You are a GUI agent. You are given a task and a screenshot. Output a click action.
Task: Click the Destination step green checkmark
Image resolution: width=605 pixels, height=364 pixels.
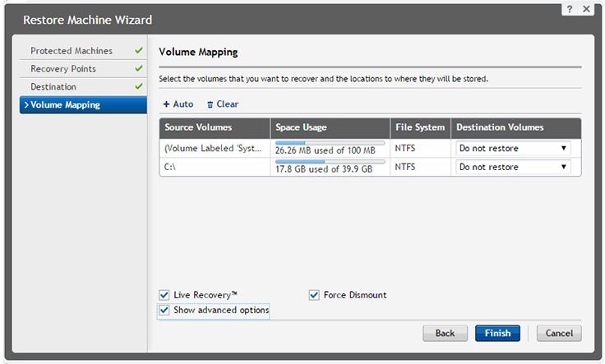(x=138, y=87)
